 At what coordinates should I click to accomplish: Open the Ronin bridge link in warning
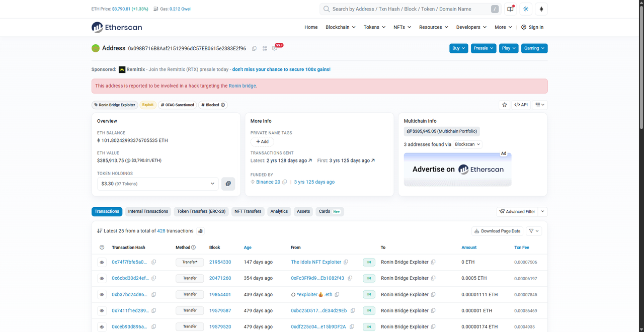(x=242, y=86)
